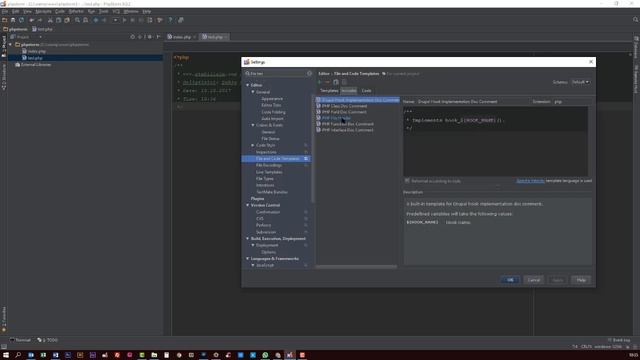Open the TODO tool window button
This screenshot has height=360, width=640.
point(48,340)
